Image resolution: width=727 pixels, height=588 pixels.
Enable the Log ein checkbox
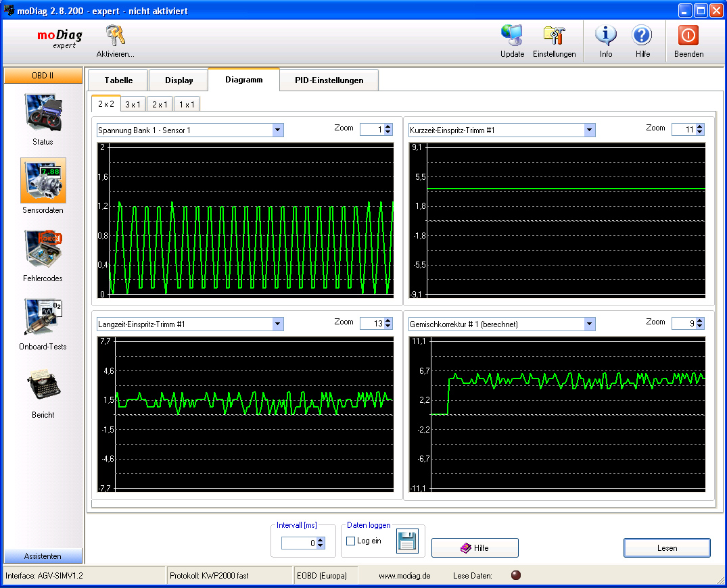pos(350,541)
